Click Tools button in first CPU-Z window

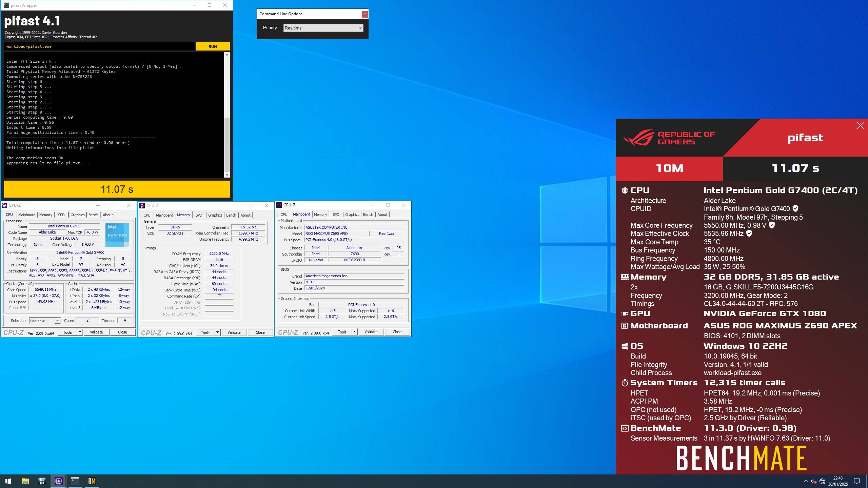67,332
